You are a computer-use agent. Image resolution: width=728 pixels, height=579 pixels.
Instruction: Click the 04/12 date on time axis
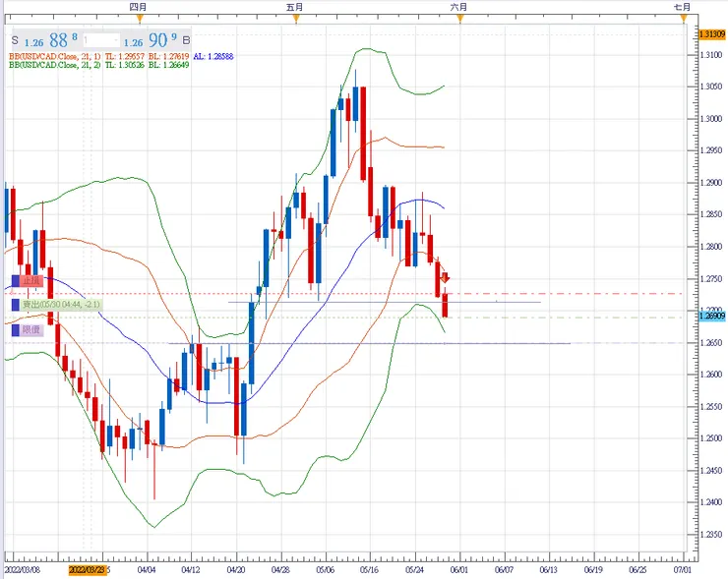tap(191, 569)
